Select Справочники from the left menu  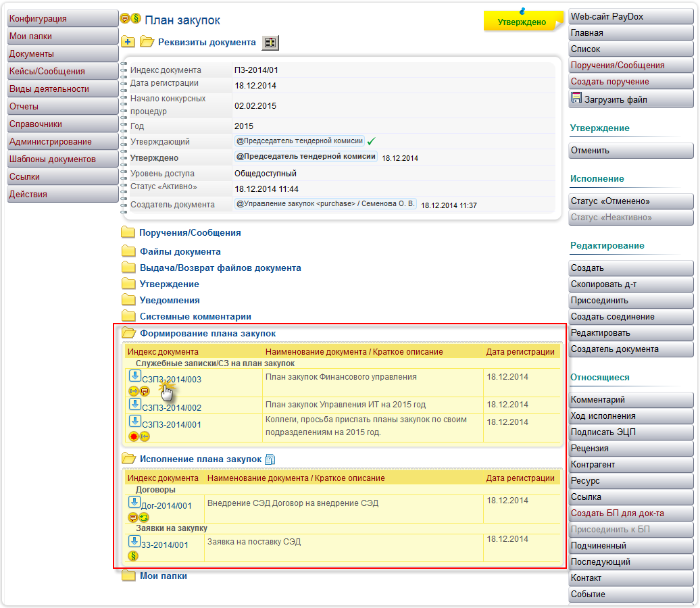[x=62, y=124]
